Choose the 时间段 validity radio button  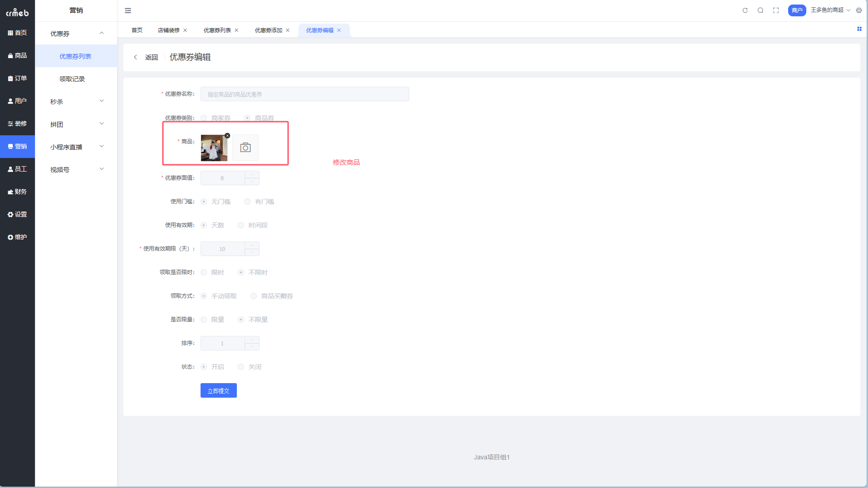coord(241,225)
